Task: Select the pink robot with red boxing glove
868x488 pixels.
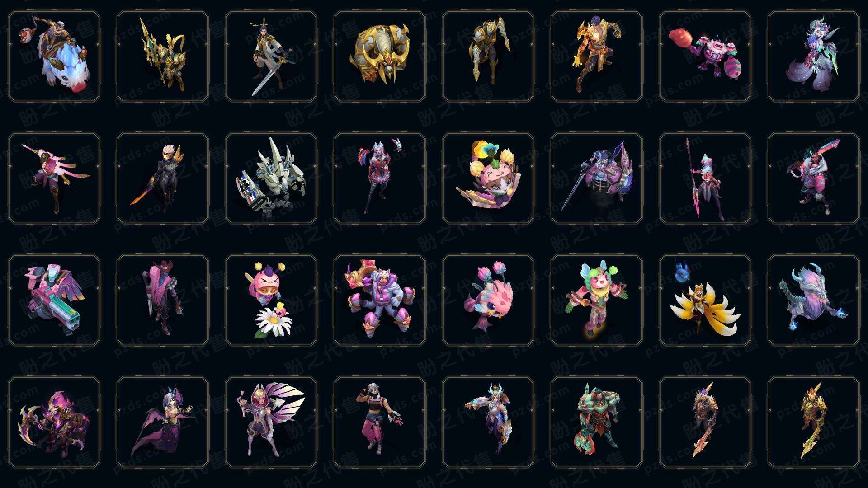Action: pyautogui.click(x=705, y=56)
